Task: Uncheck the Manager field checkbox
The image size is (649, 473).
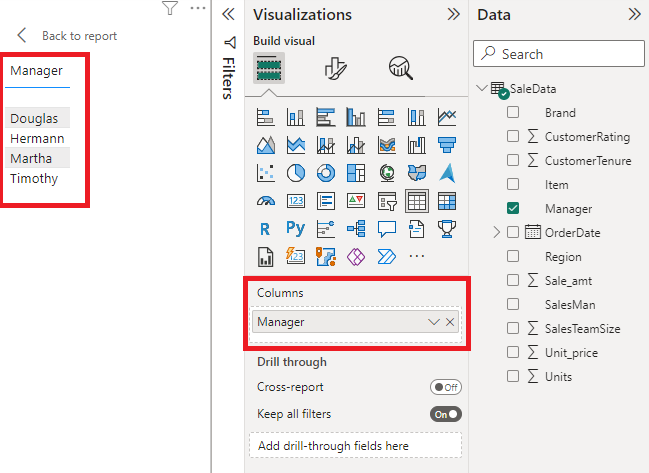Action: [x=513, y=208]
